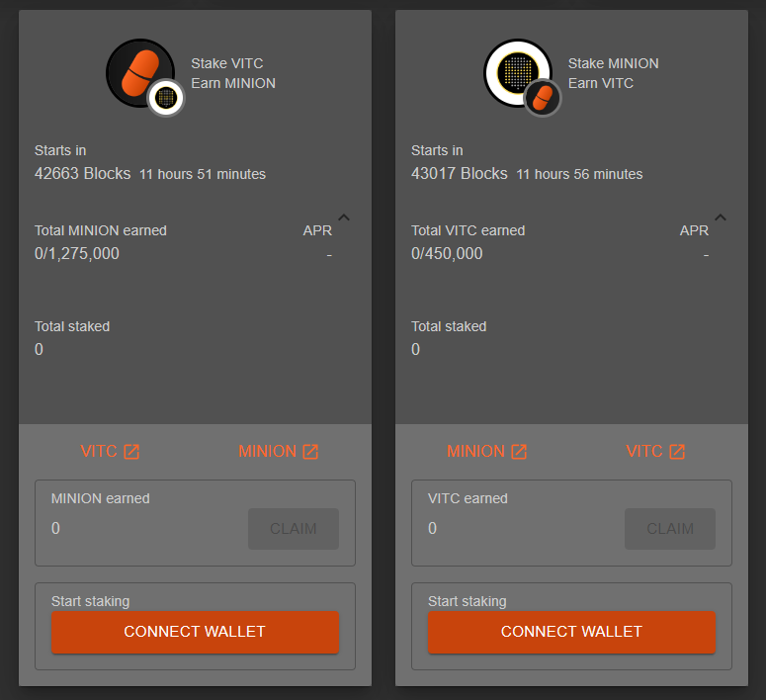
Task: Click 'Start staking' label in the Stake MINION card
Action: 468,601
